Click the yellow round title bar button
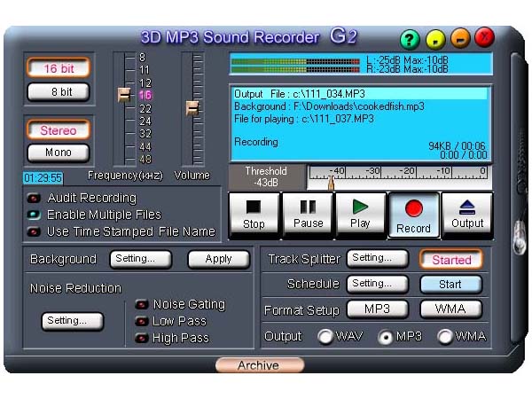Viewport: 532px width, 399px height. [x=435, y=39]
